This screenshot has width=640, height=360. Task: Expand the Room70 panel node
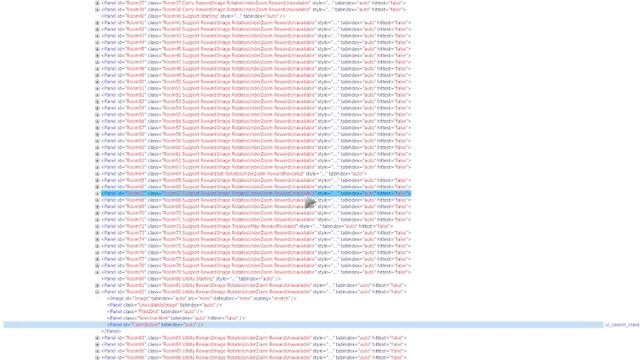(97, 213)
